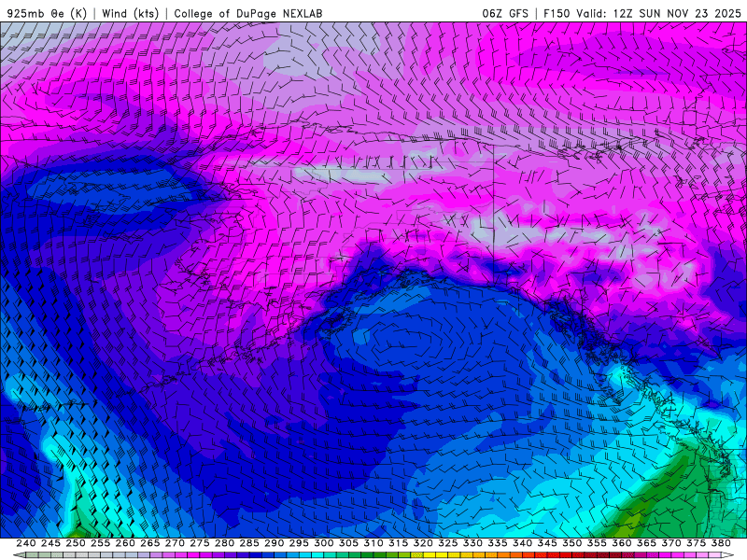Image resolution: width=747 pixels, height=560 pixels.
Task: Click the "Wind (kts)" header label
Action: pos(131,13)
